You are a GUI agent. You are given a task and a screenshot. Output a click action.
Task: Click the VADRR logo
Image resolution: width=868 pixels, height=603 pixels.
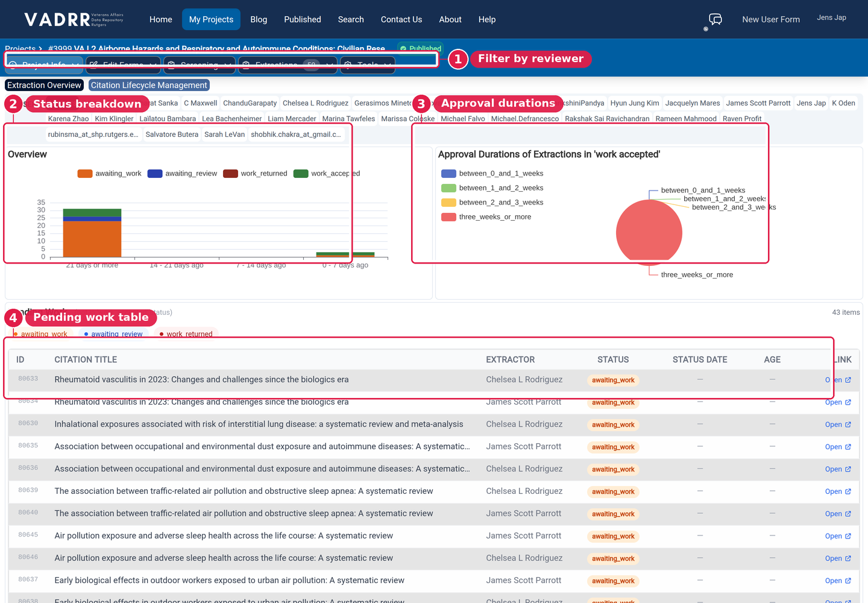pos(74,19)
